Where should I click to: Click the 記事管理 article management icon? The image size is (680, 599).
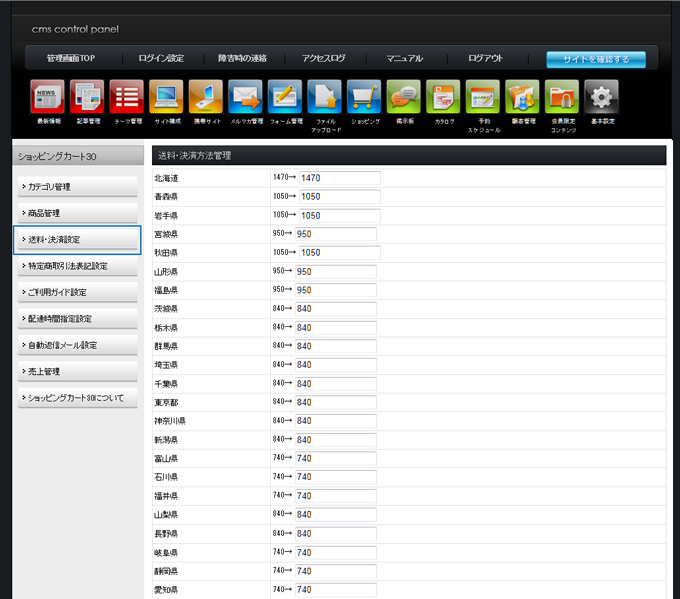coord(87,97)
